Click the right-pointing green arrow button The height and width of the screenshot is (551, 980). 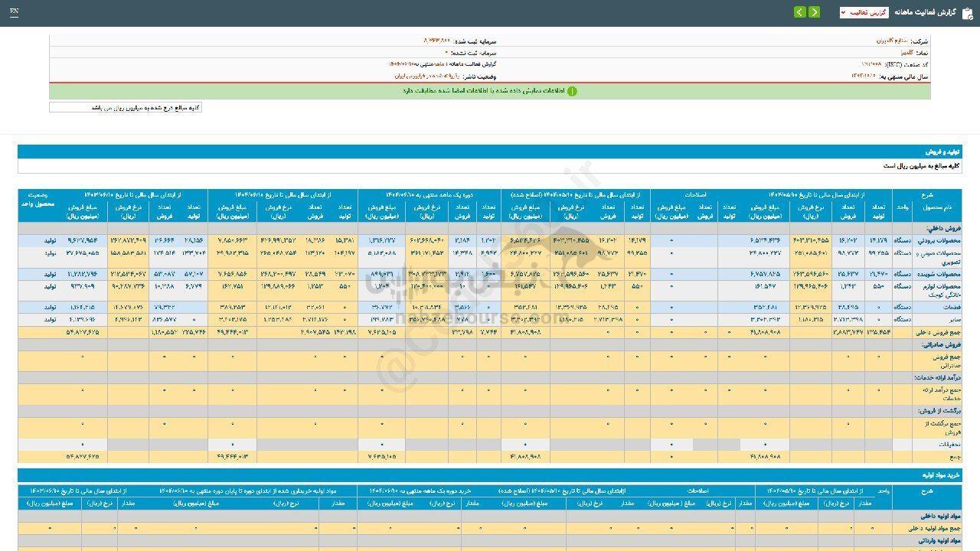814,12
